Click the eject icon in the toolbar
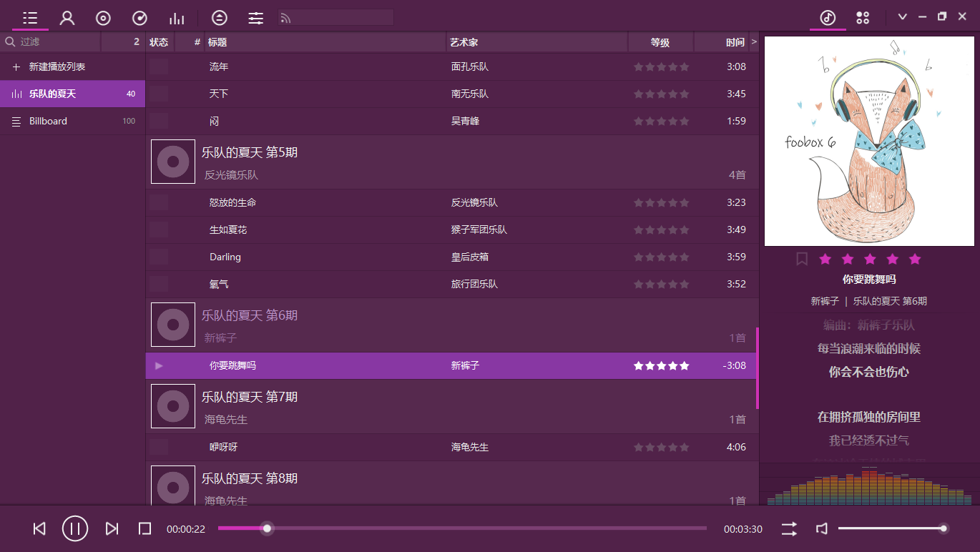 coord(219,17)
